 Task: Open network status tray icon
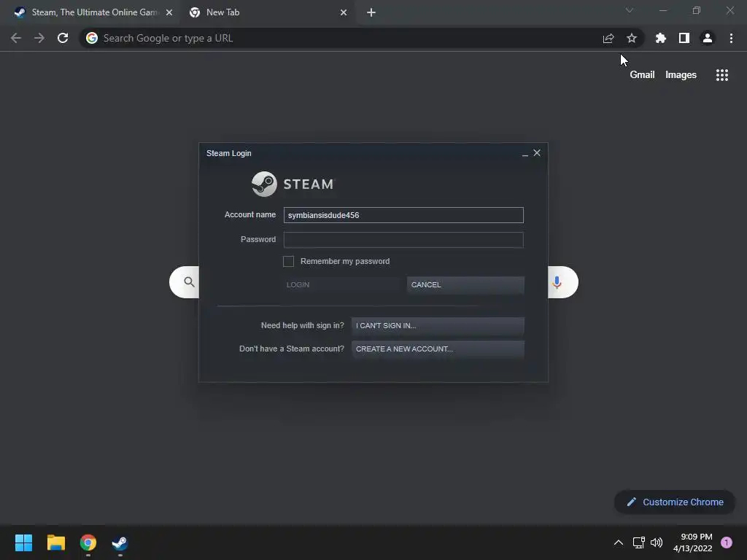click(639, 542)
